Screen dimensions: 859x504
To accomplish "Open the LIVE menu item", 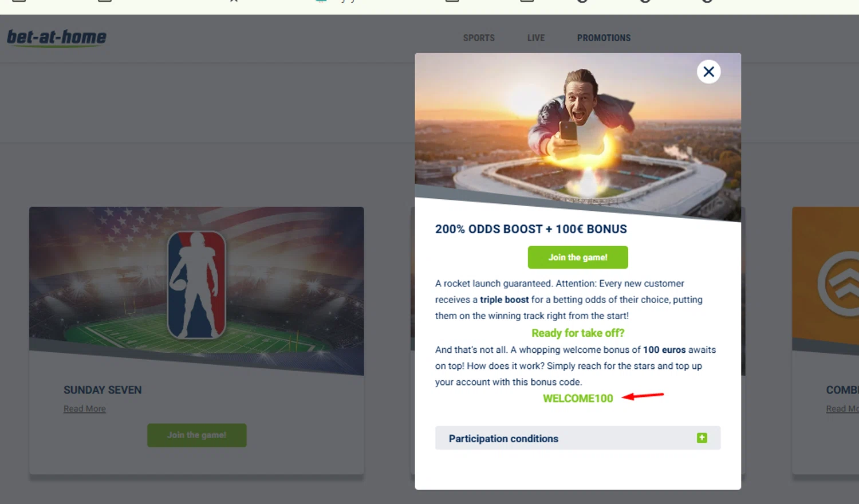I will [x=536, y=38].
